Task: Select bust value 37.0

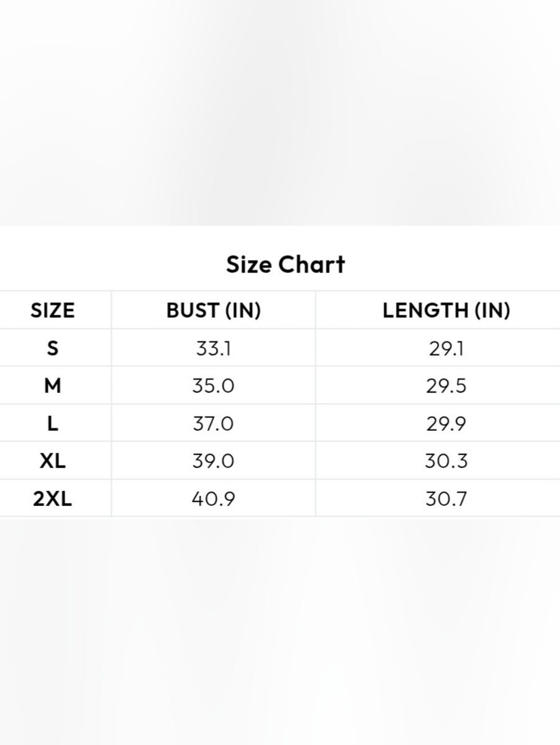Action: coord(213,423)
